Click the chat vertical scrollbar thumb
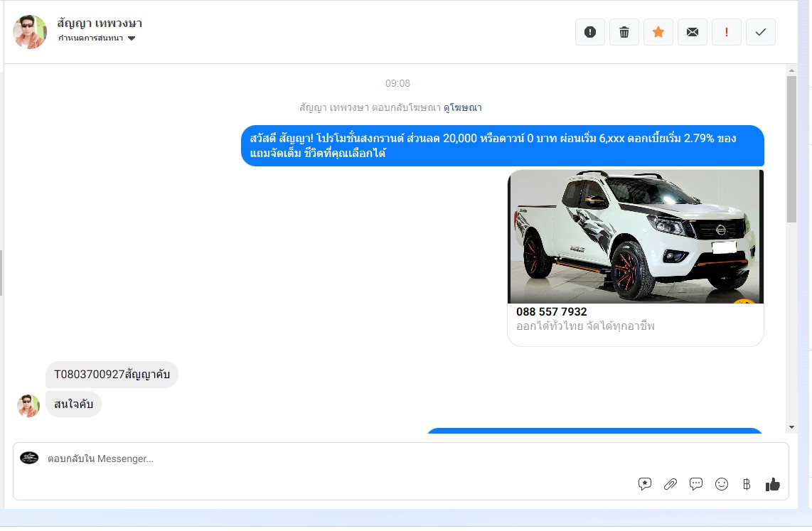Screen dimensions: 812x531 791,149
